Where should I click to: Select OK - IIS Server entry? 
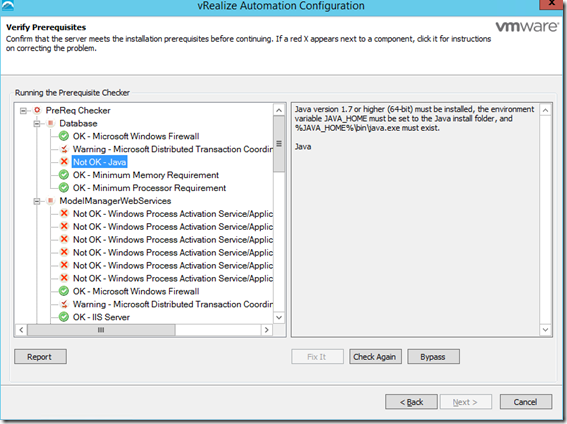click(101, 317)
